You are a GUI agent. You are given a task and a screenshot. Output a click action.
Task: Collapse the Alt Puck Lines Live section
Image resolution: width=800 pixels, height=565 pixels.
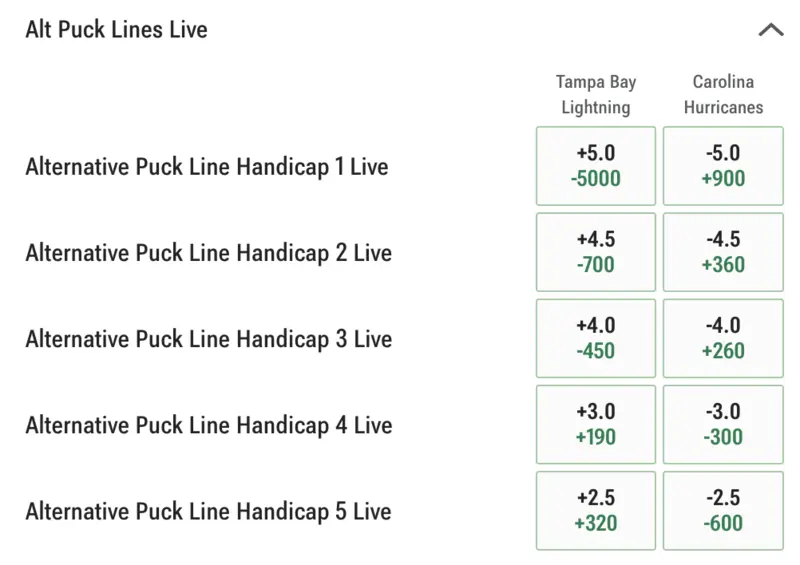[x=771, y=30]
